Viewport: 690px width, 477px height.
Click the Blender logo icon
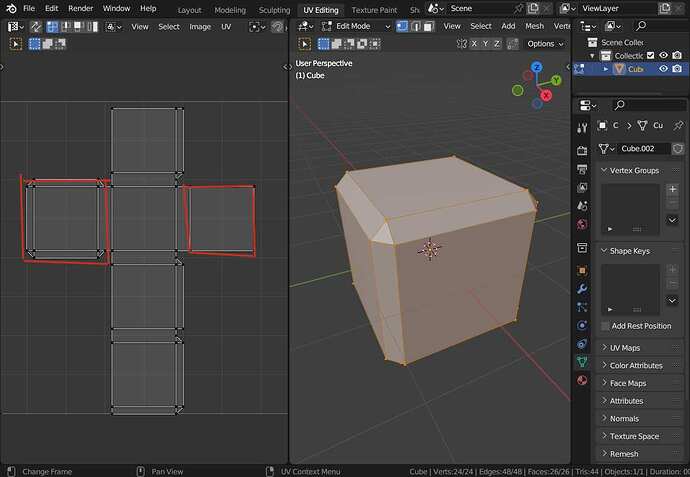pos(11,8)
